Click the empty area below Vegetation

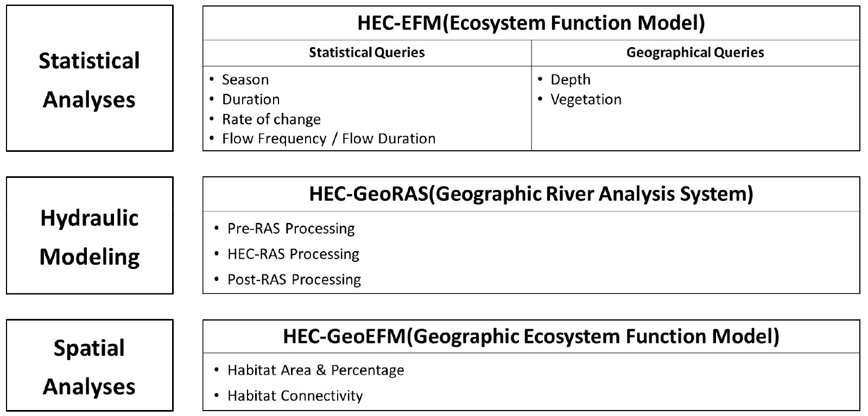click(x=695, y=129)
